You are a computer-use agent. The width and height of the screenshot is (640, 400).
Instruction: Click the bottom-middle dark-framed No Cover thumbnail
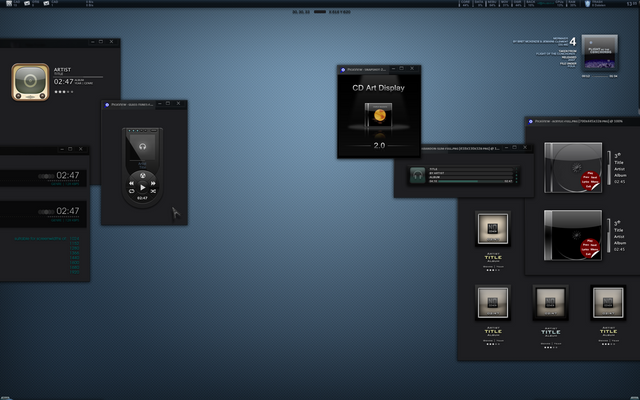[550, 303]
